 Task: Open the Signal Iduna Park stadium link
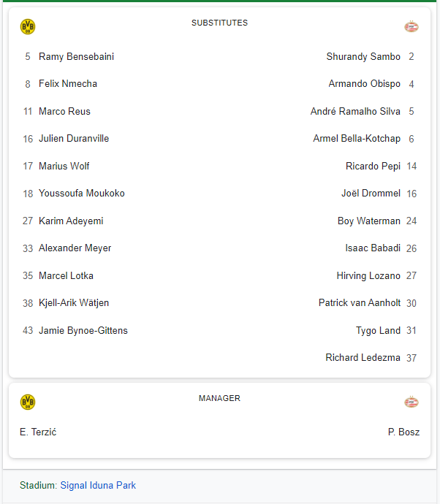pos(98,485)
